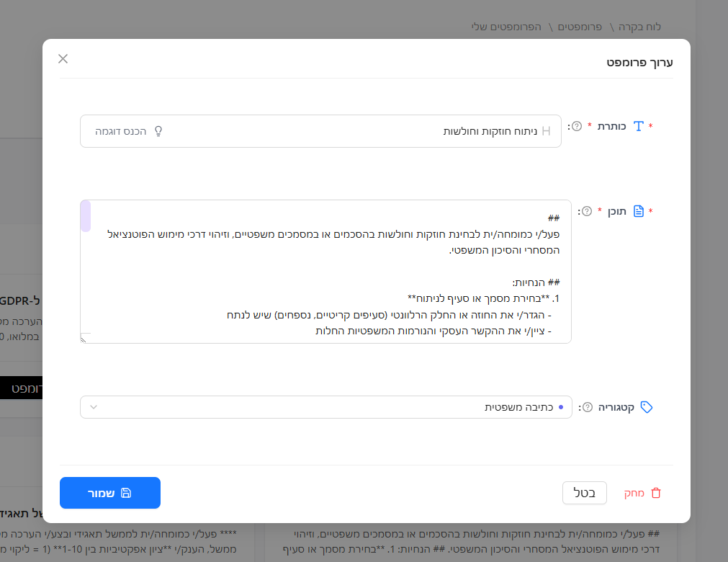Click the T text icon beside כותרת
Viewport: 728px width, 562px height.
coord(638,126)
